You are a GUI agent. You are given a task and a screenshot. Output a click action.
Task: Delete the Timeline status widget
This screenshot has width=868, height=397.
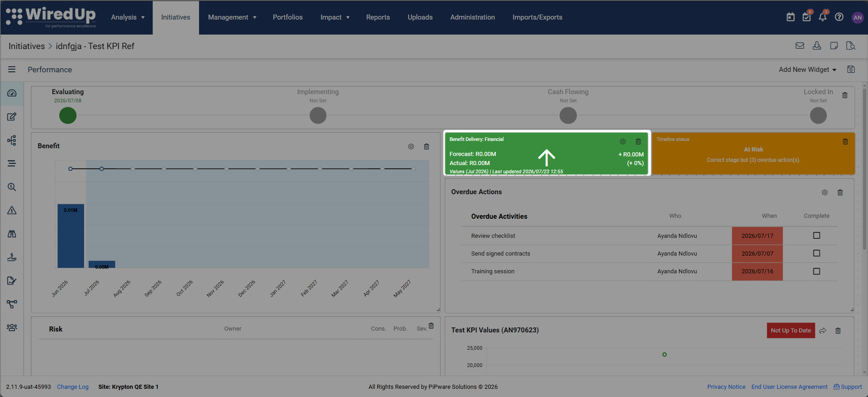click(x=845, y=141)
